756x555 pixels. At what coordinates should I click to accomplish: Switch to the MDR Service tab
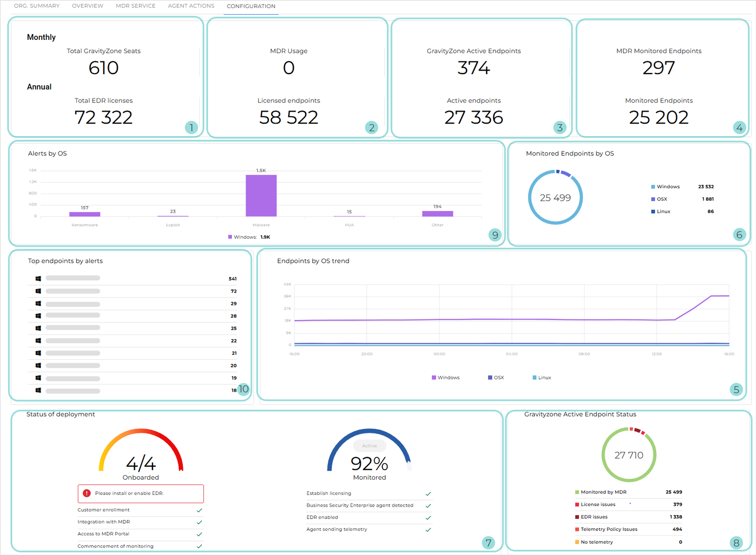[x=135, y=6]
